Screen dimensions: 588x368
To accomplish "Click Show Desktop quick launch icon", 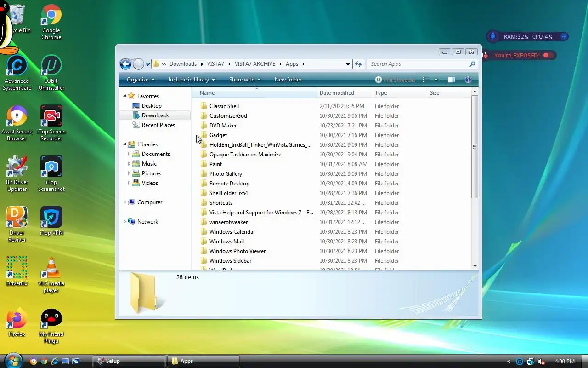I will (x=65, y=362).
